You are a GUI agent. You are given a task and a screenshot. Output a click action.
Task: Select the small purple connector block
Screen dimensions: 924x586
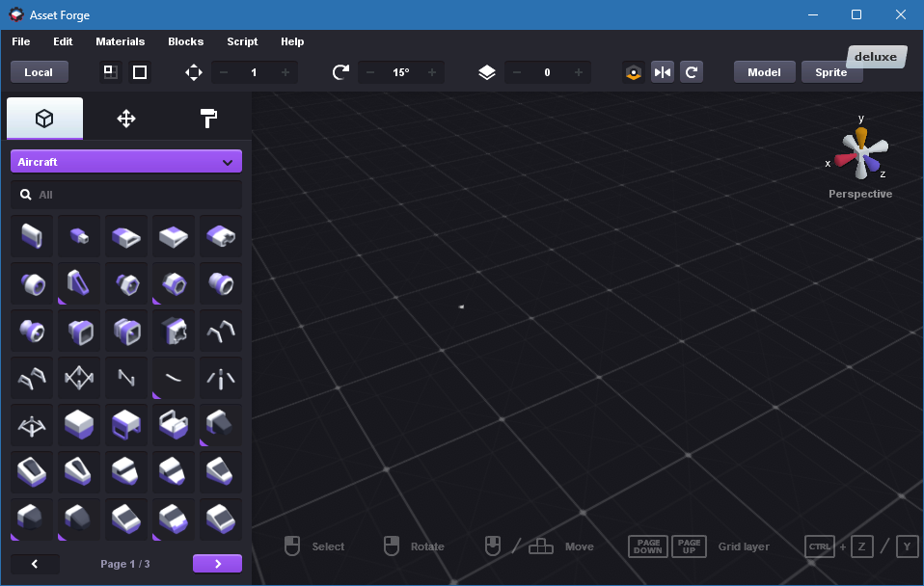pos(79,236)
